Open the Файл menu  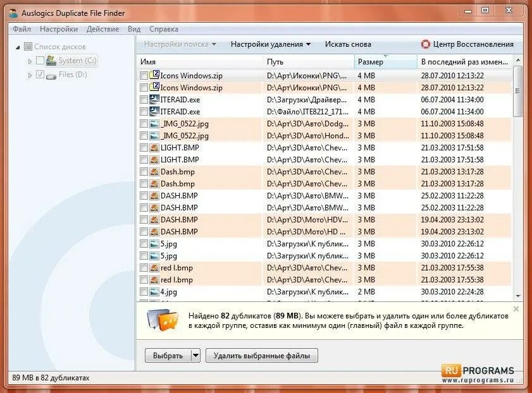(x=22, y=29)
